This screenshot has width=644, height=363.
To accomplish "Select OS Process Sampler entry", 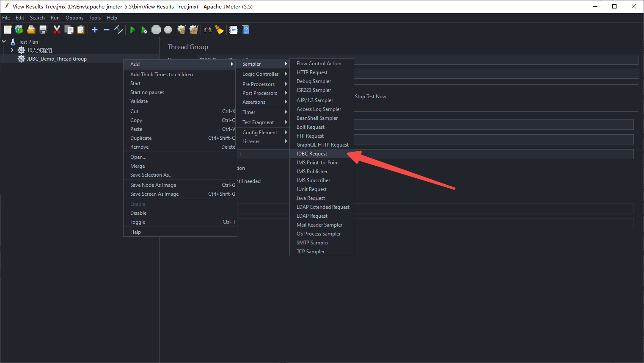I will tap(322, 233).
